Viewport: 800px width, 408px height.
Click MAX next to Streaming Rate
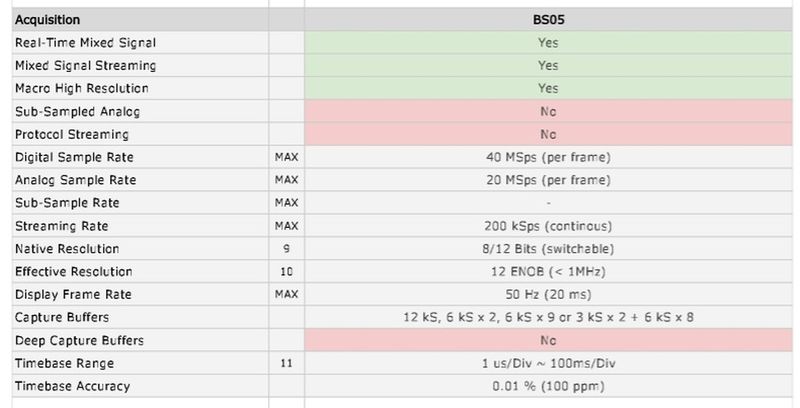287,226
